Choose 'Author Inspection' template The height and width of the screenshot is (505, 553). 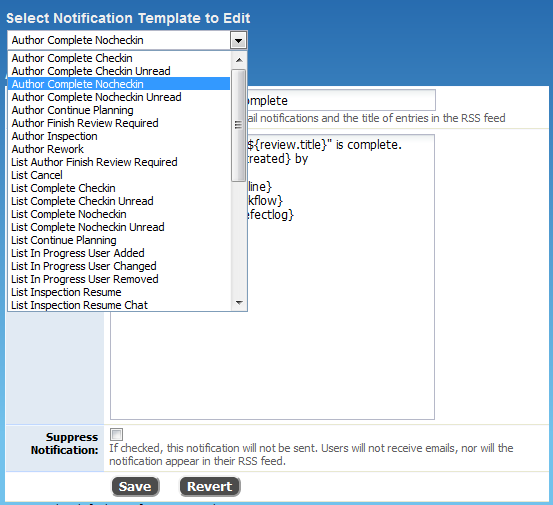click(x=120, y=136)
